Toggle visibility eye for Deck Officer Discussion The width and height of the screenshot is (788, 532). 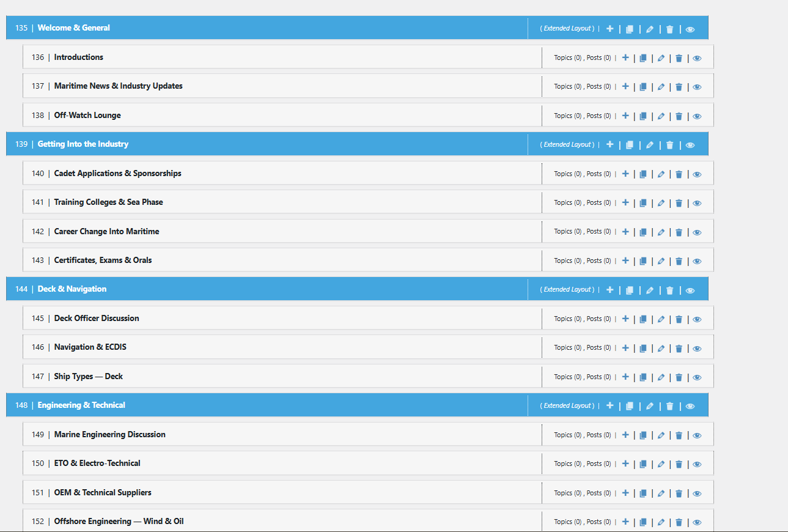point(697,319)
